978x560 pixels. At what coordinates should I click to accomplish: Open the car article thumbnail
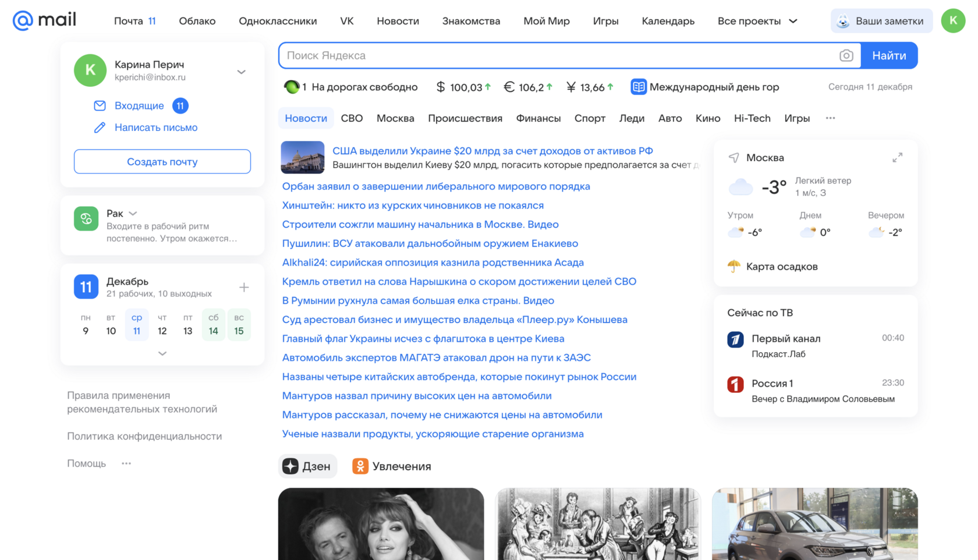(x=814, y=524)
